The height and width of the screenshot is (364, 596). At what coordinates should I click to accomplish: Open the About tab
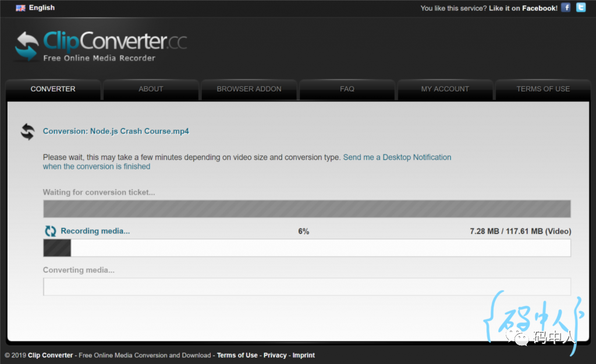[151, 89]
